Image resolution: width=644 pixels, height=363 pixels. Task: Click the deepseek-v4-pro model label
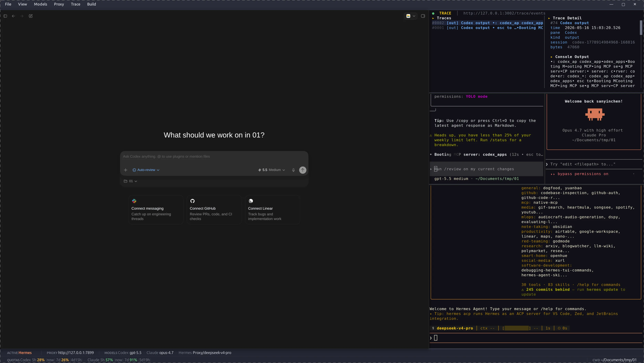tap(455, 328)
